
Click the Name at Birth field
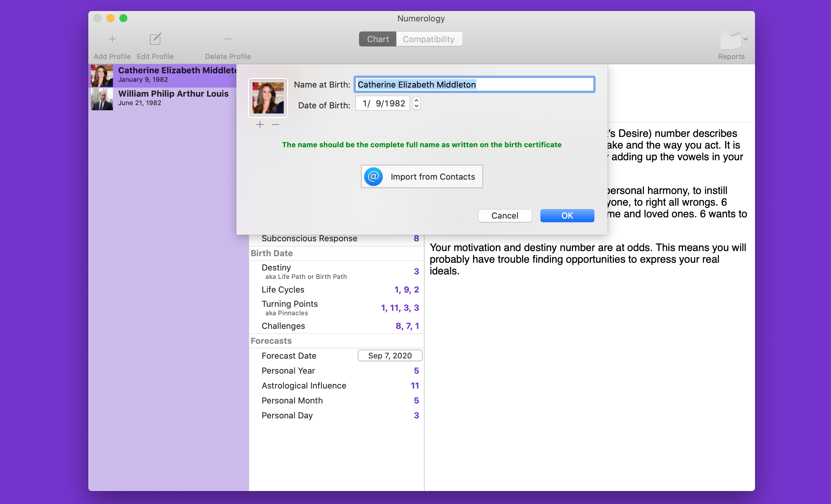474,85
